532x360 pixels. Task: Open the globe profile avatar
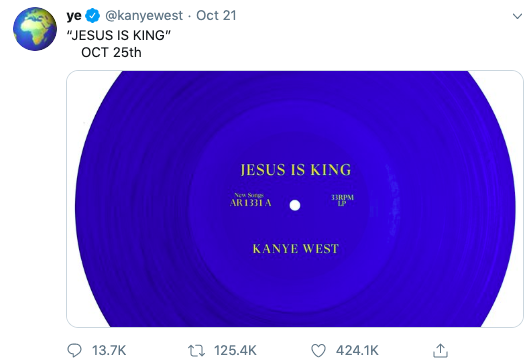tap(35, 29)
